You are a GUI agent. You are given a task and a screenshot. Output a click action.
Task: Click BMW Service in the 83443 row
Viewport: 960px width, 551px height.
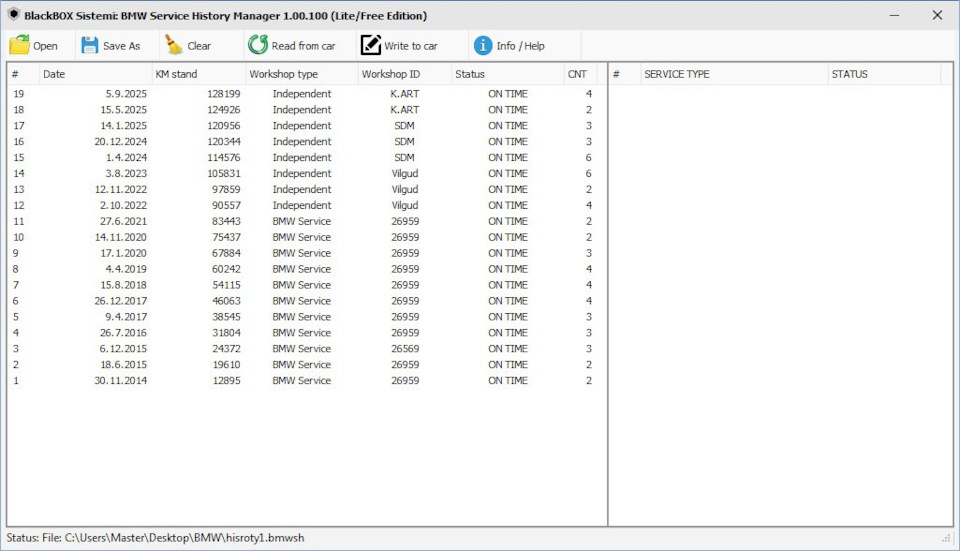tap(301, 221)
